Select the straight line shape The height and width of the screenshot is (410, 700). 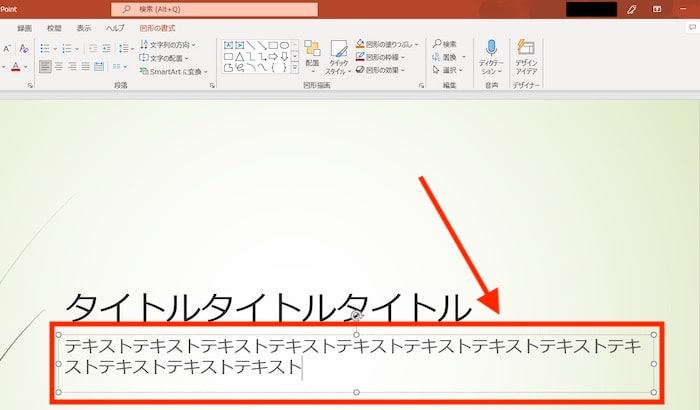tap(251, 45)
